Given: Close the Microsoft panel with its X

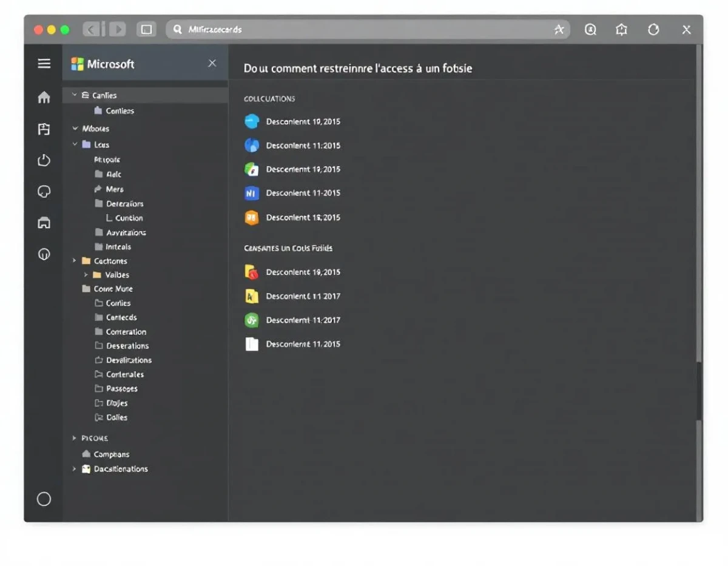Looking at the screenshot, I should coord(212,63).
